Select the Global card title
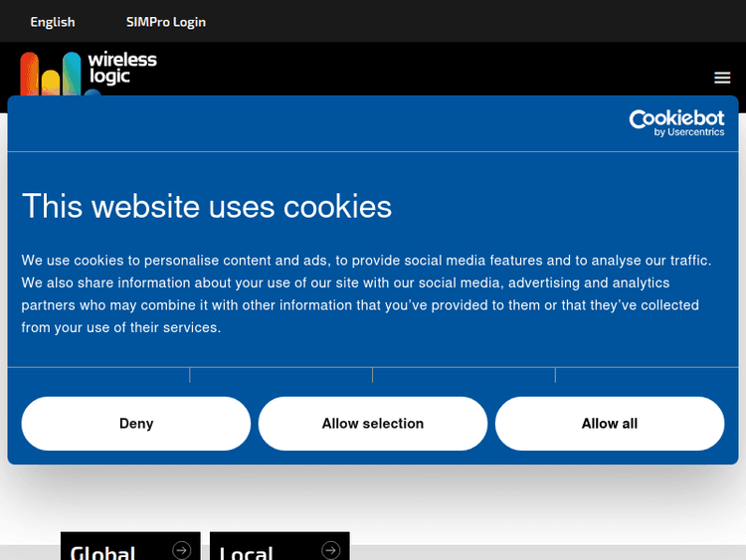 pos(103,552)
